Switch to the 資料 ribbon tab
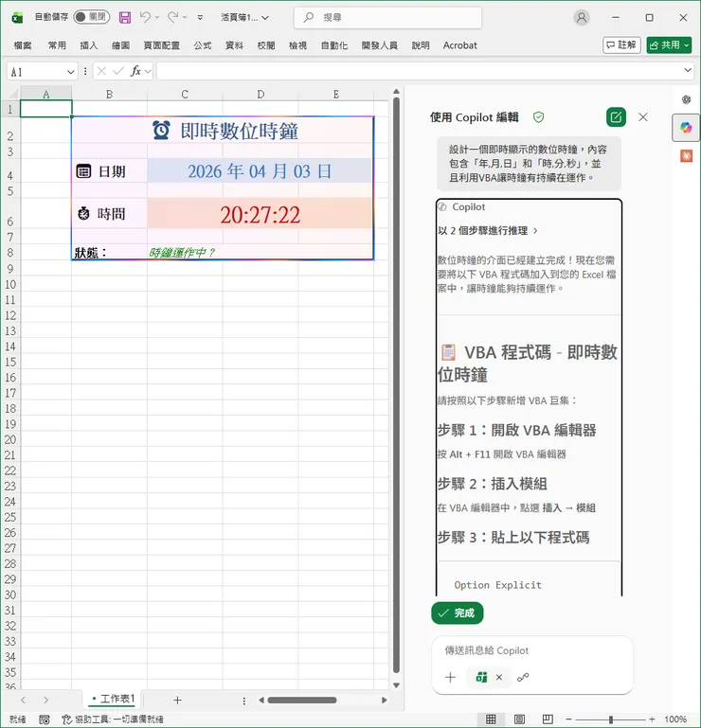This screenshot has width=701, height=728. click(234, 45)
